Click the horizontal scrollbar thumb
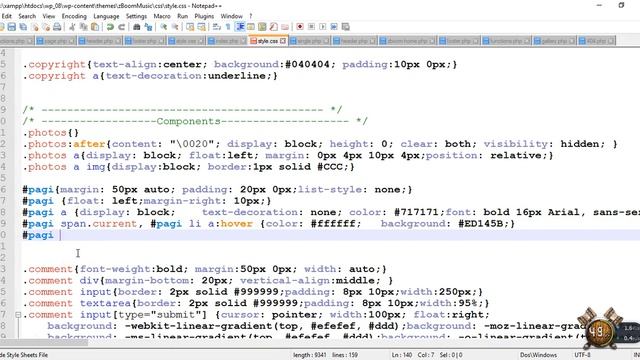The height and width of the screenshot is (360, 640). click(x=44, y=342)
